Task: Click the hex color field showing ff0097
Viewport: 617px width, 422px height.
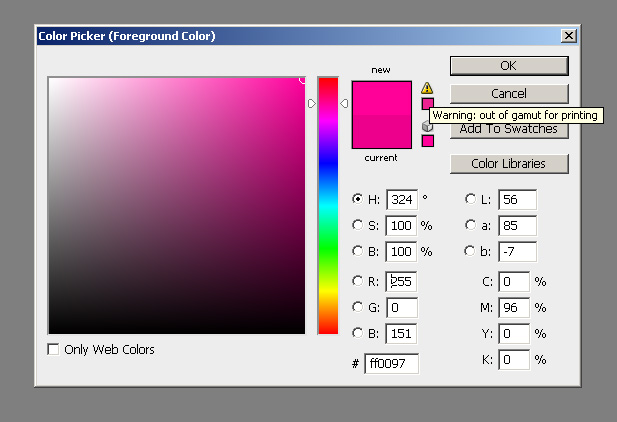Action: [x=391, y=363]
